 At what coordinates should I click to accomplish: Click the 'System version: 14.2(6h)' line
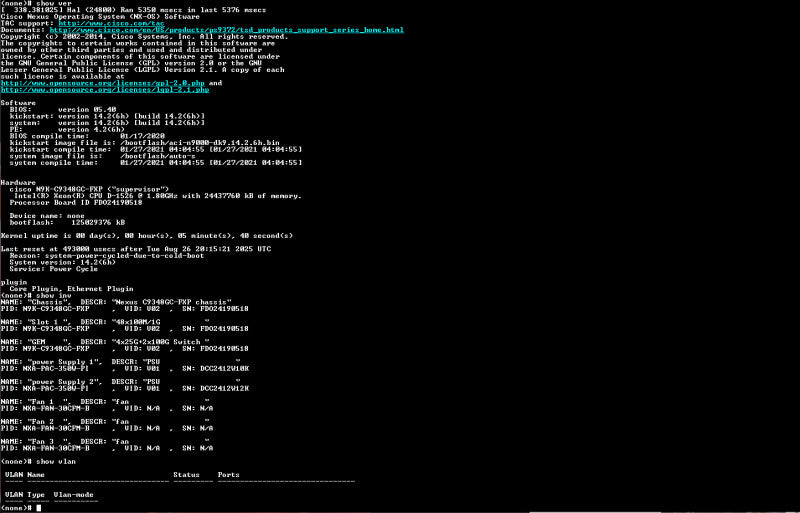coord(63,262)
